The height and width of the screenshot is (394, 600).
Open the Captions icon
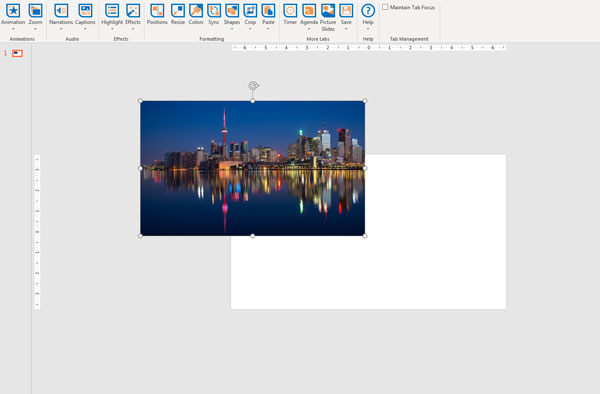[x=85, y=10]
